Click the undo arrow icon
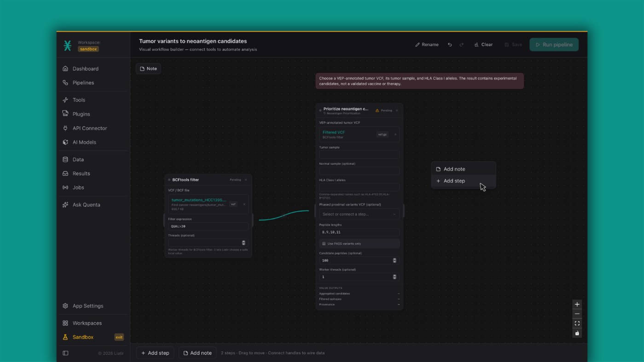Viewport: 644px width, 362px height. click(x=450, y=45)
